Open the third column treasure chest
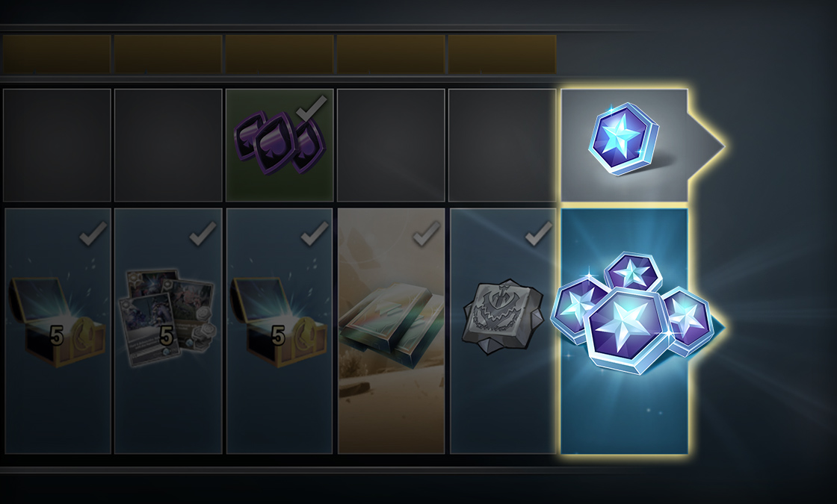 (x=279, y=322)
